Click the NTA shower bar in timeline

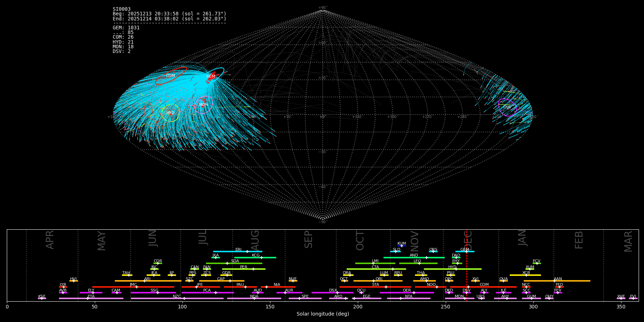pos(409,298)
